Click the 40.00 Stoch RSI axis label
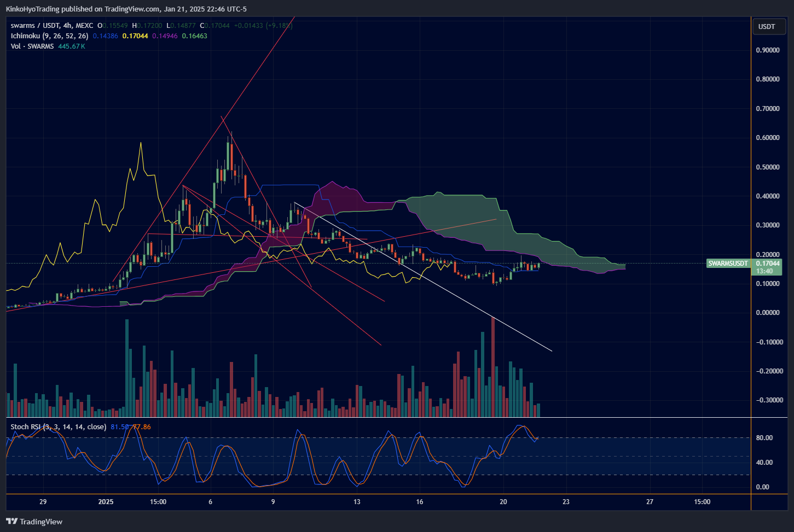This screenshot has height=532, width=794. (764, 463)
